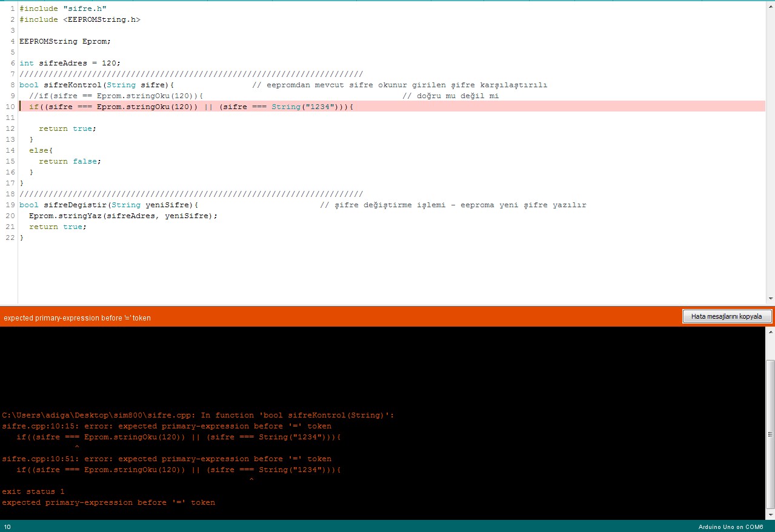Click the orange error status message bar text
This screenshot has height=532, width=775.
coord(78,318)
